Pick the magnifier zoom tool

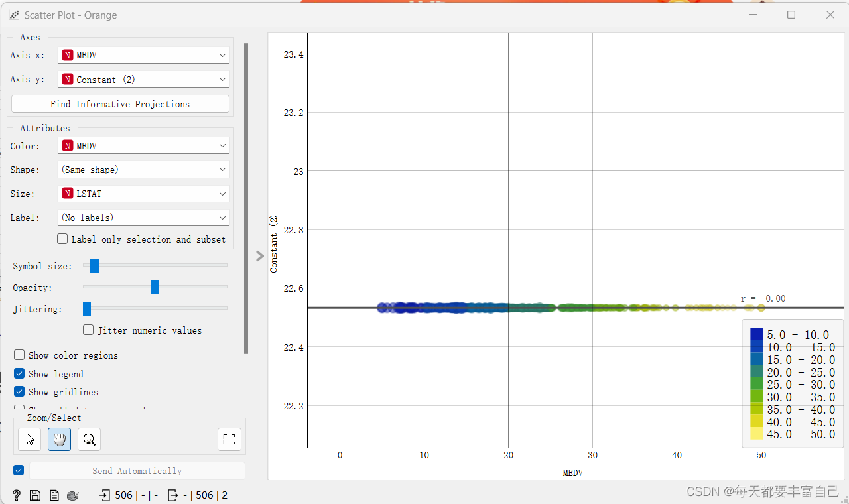click(x=89, y=439)
